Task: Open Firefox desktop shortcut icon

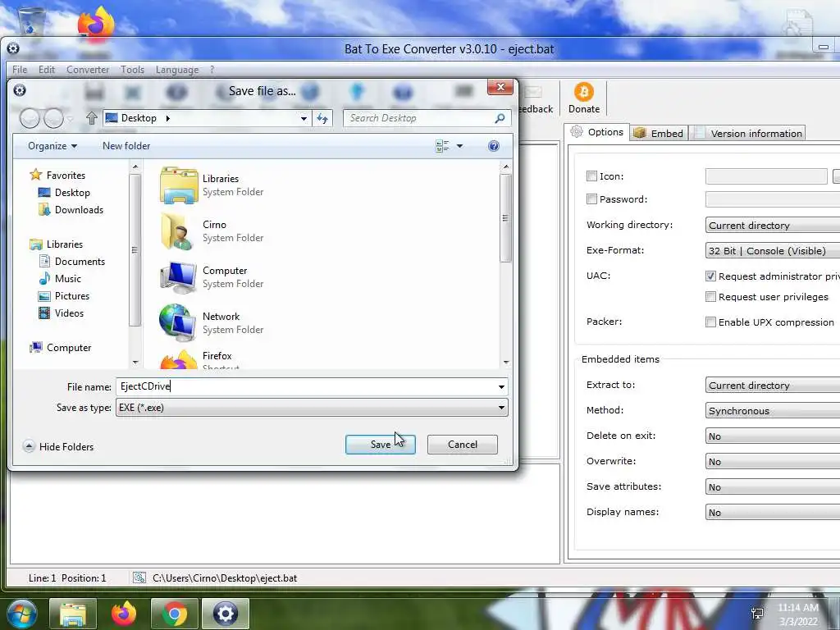Action: click(96, 24)
